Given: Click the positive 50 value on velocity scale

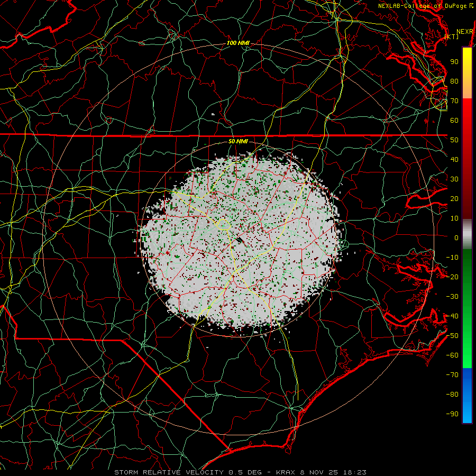Looking at the screenshot, I should coord(454,140).
